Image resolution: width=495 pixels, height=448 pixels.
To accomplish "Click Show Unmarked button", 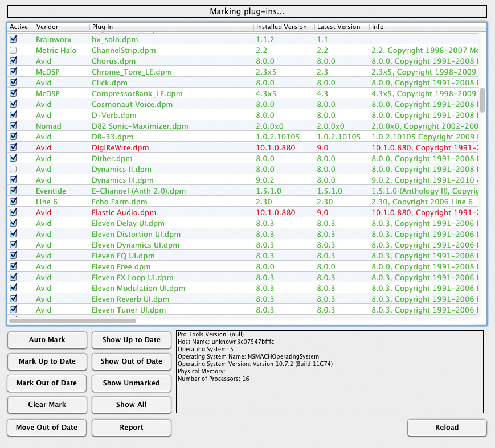I will click(132, 383).
